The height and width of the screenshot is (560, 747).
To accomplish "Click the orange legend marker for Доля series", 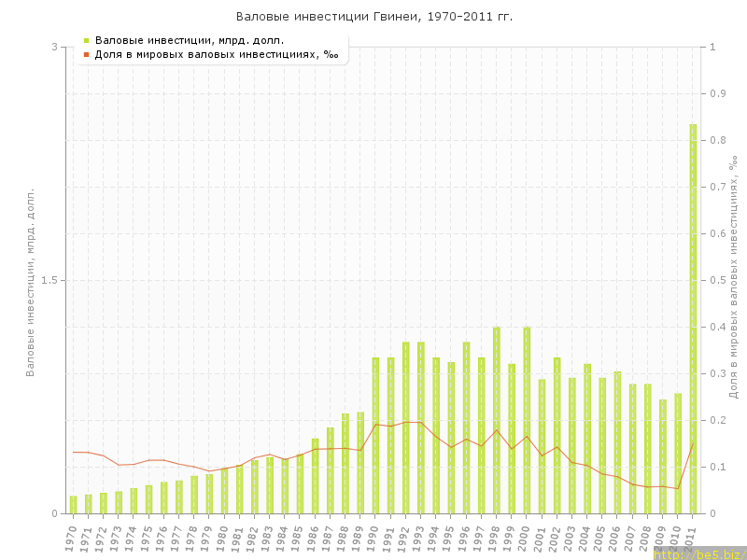I will 86,54.
